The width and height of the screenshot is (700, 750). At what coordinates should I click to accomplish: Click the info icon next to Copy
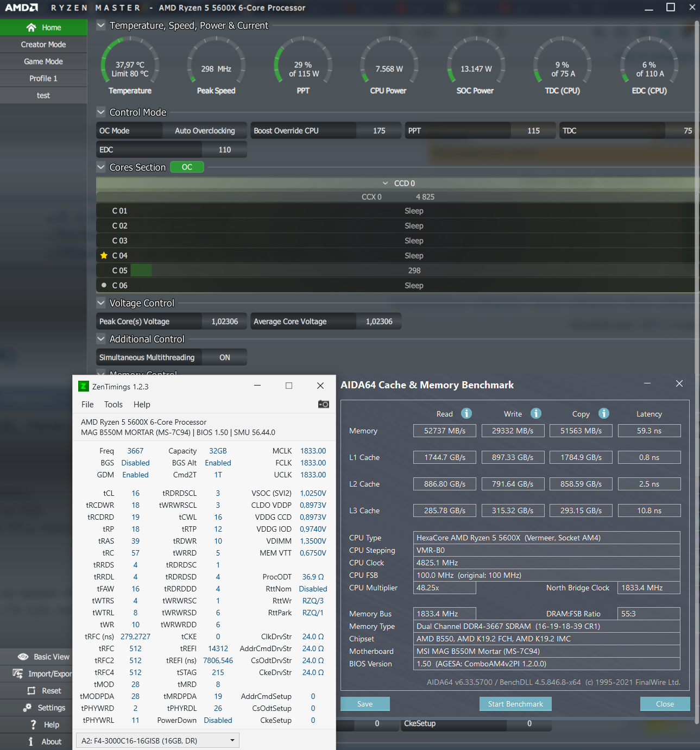point(604,413)
